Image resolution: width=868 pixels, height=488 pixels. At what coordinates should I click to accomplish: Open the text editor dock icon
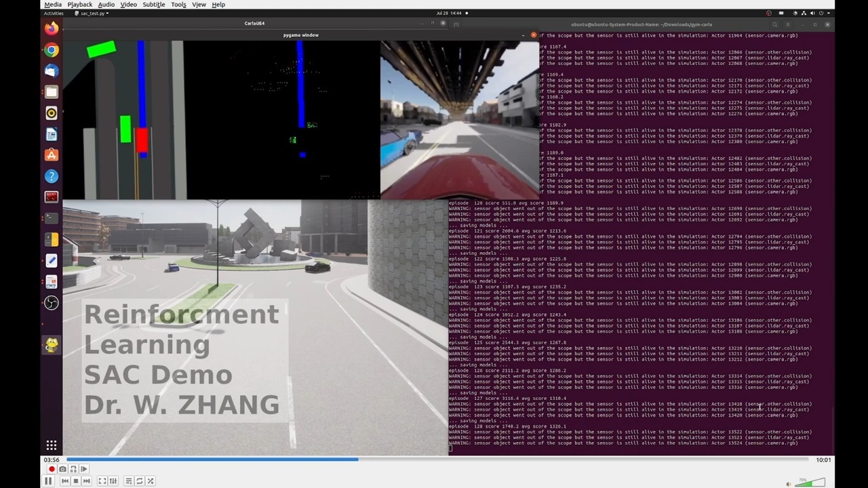pyautogui.click(x=52, y=260)
